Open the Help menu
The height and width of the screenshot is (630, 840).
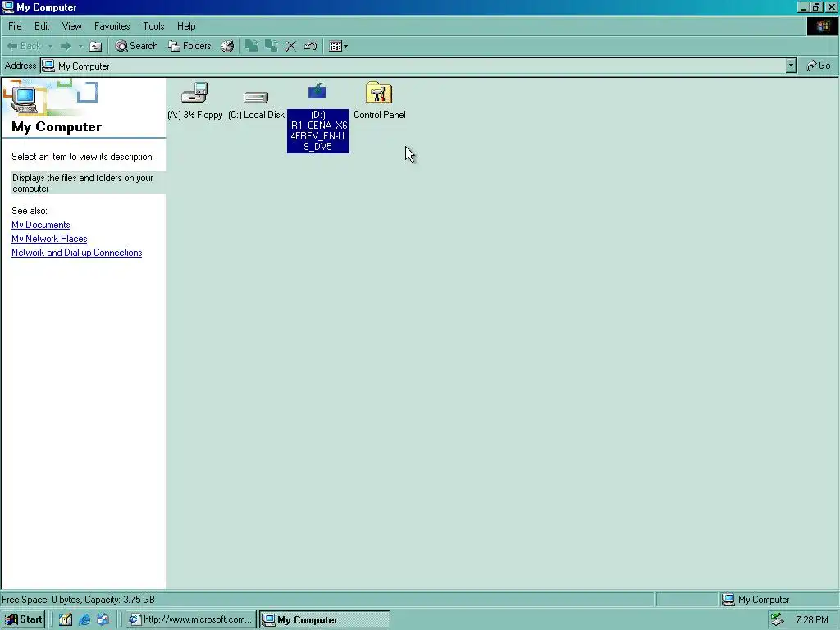click(186, 25)
